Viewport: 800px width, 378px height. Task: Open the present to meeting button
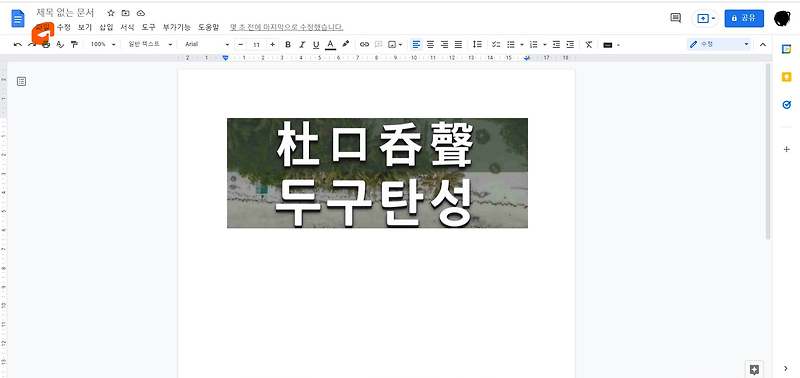pos(705,18)
